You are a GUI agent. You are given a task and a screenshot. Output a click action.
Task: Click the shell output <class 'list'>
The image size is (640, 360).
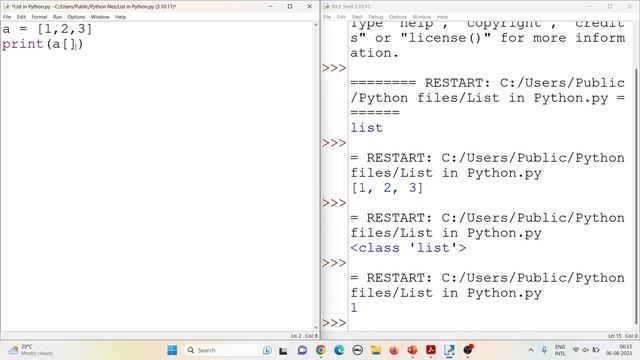point(408,248)
